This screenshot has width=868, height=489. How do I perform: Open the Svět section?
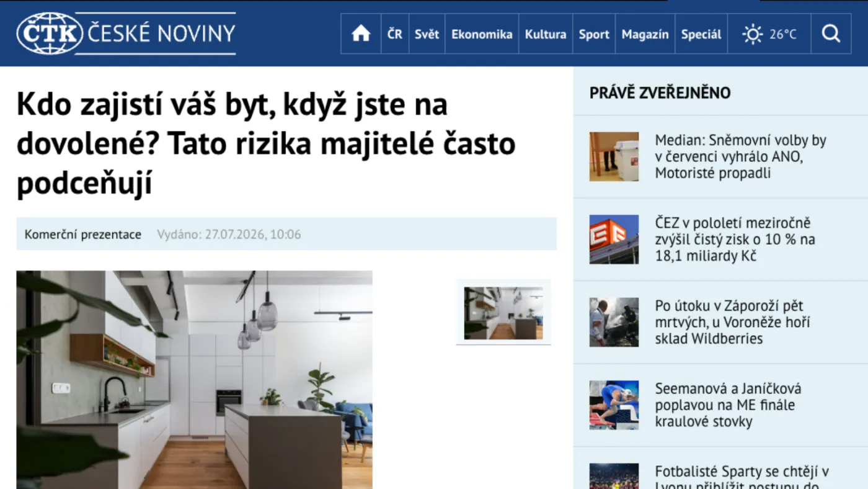click(427, 34)
